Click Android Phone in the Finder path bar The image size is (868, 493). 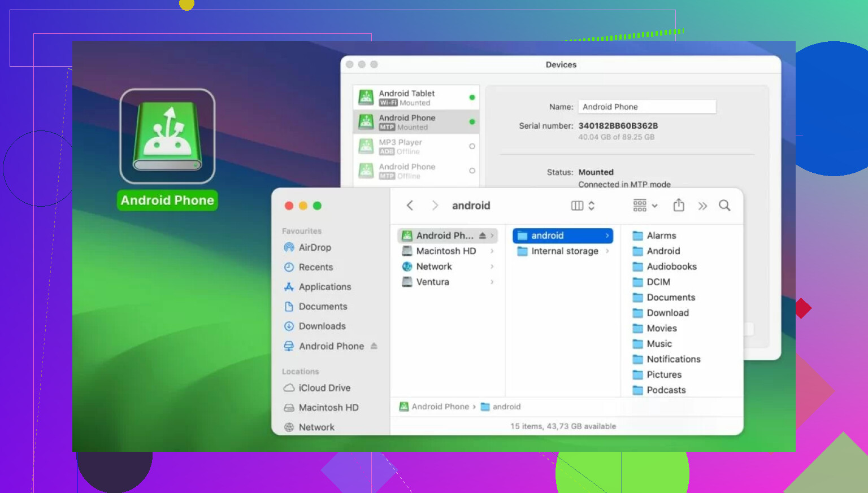pos(434,407)
